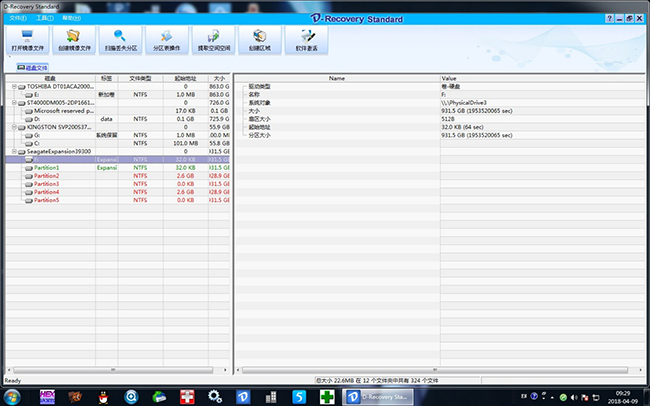Click the Create Region toolbar button
650x406 pixels.
coord(260,40)
